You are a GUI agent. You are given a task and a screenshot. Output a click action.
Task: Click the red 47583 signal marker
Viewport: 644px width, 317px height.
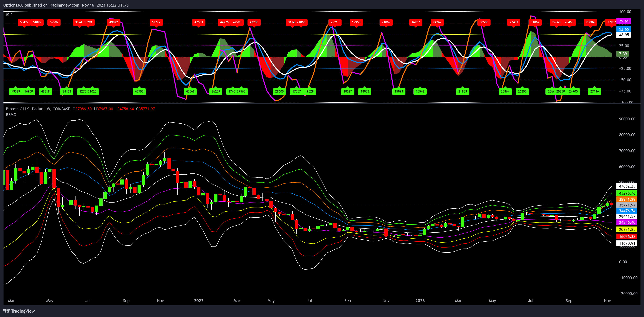tap(199, 22)
